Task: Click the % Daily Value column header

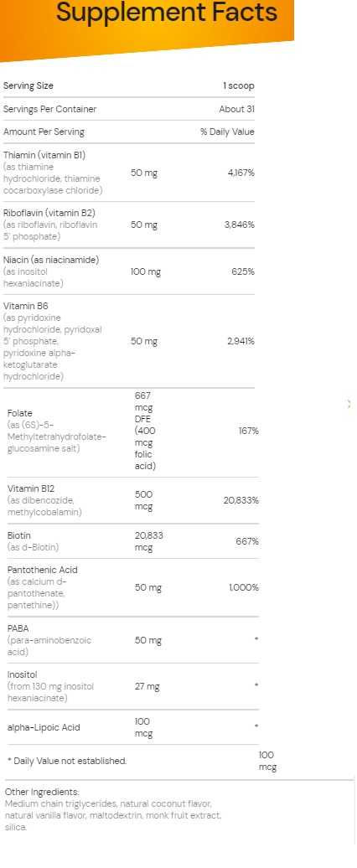Action: coord(227,132)
